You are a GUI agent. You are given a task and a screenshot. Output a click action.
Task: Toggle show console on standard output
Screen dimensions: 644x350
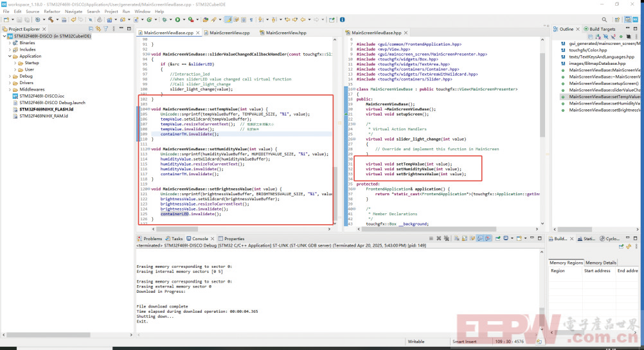480,238
